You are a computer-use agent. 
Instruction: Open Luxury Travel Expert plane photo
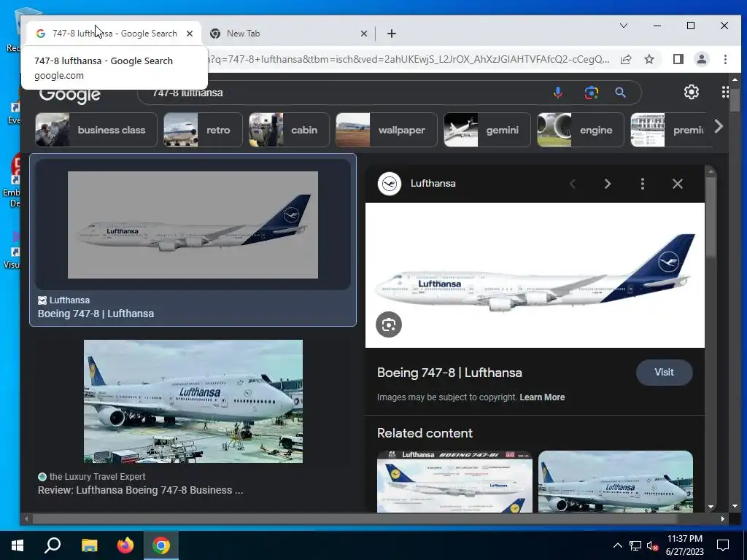[x=193, y=401]
